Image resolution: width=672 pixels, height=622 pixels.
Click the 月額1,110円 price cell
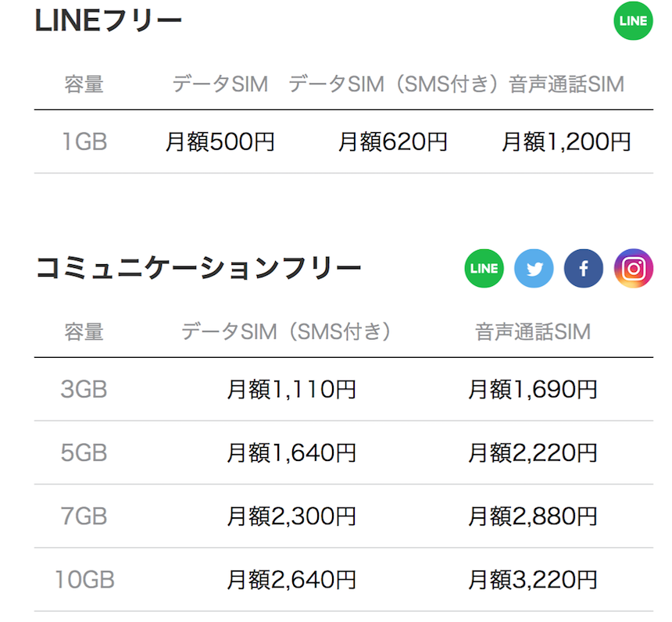[291, 389]
